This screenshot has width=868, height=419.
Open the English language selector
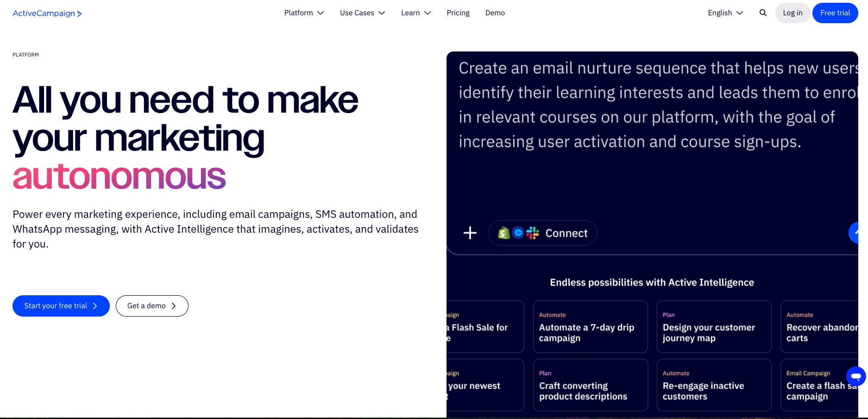tap(725, 13)
